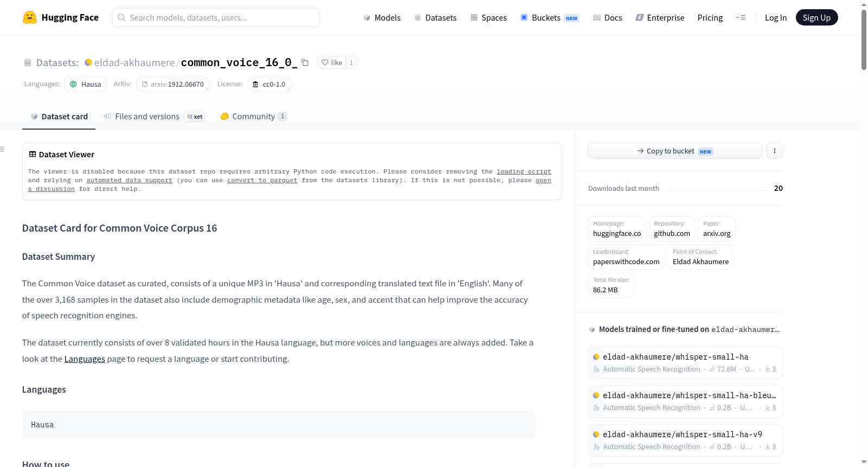The image size is (868, 467).
Task: Open Enterprise in the top navigation
Action: point(660,17)
